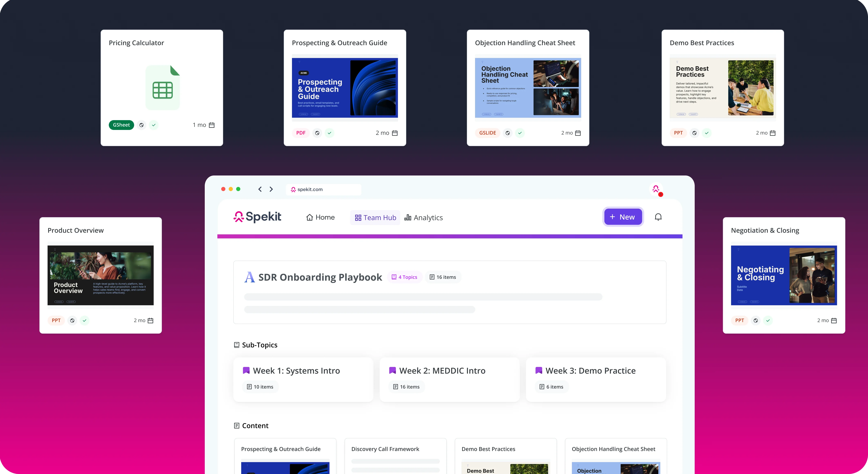The height and width of the screenshot is (474, 868).
Task: Click the PPT tag on Product Overview card
Action: pyautogui.click(x=56, y=321)
